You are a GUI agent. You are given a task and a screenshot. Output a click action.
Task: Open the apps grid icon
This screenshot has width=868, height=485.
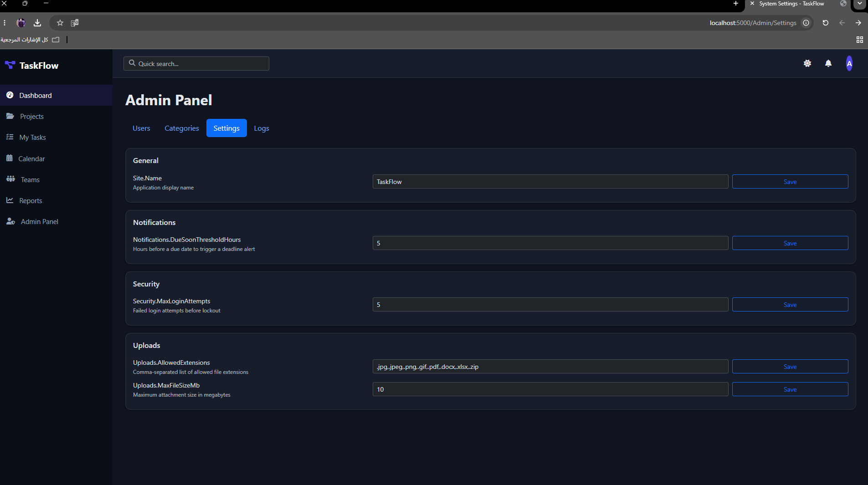[860, 40]
